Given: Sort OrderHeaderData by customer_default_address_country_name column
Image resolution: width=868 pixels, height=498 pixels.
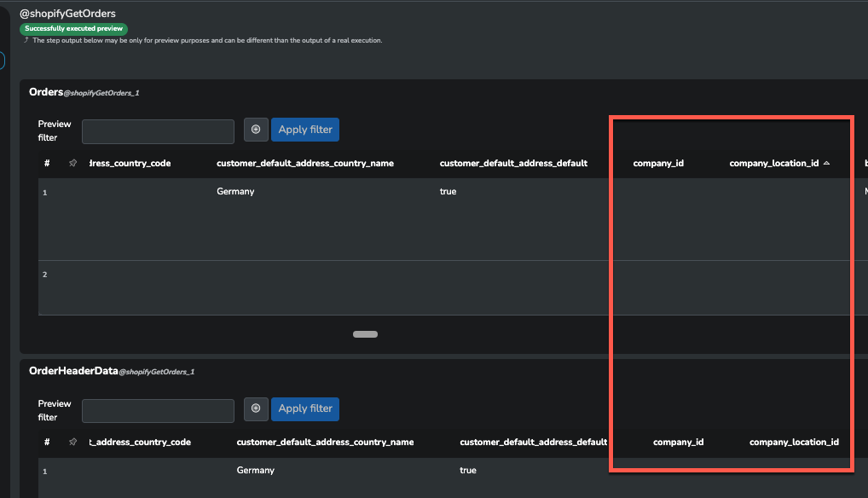Looking at the screenshot, I should click(325, 442).
